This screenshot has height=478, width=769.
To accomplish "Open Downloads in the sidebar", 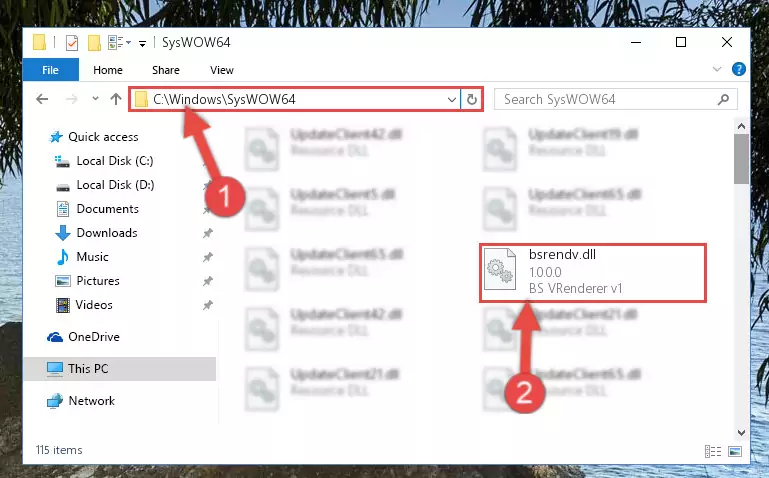I will click(107, 233).
